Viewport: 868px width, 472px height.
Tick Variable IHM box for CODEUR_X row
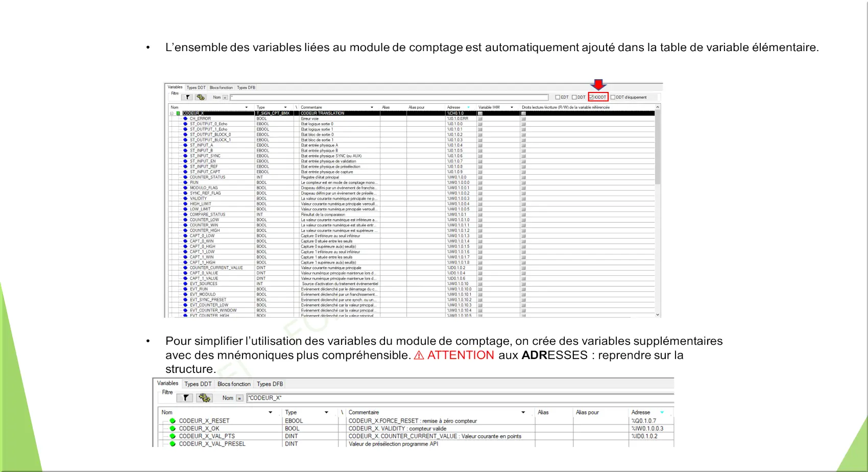480,113
